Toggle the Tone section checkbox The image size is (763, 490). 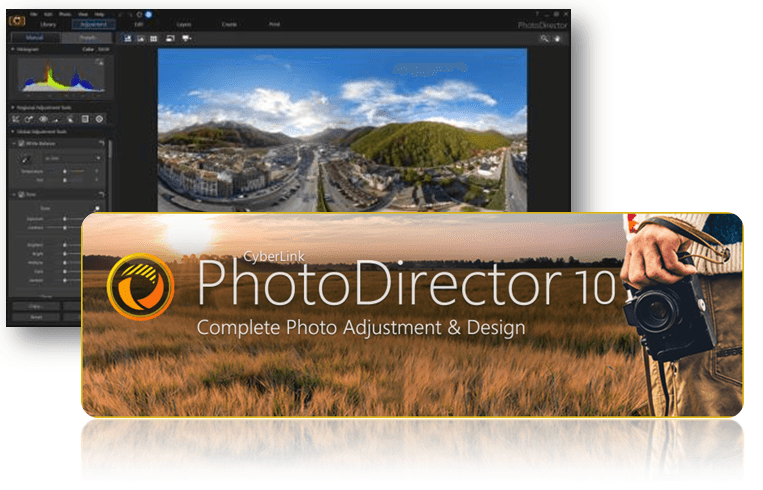pyautogui.click(x=22, y=194)
